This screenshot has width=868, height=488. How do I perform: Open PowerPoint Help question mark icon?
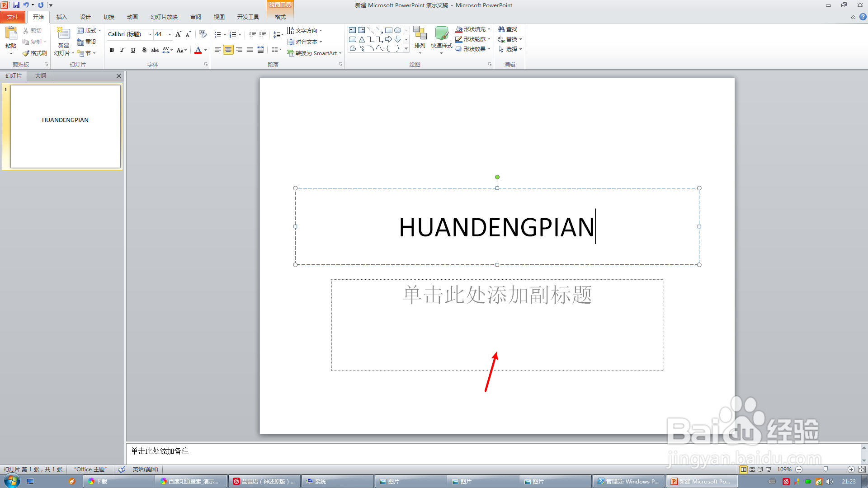[863, 17]
